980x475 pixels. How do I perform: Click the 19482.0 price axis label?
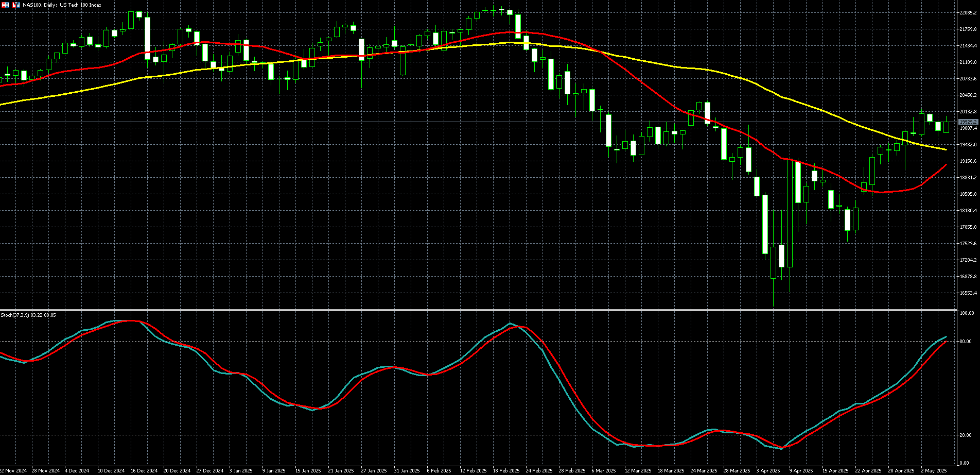968,145
